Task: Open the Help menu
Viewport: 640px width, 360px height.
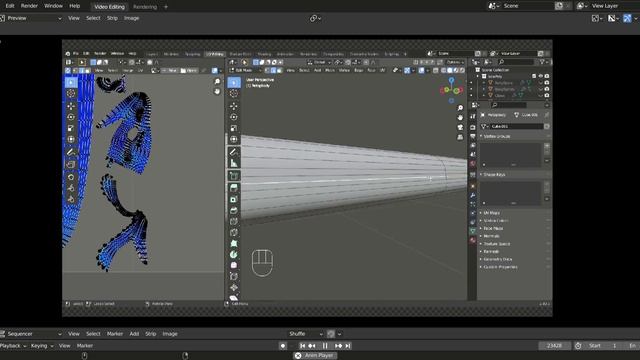Action: click(x=75, y=6)
